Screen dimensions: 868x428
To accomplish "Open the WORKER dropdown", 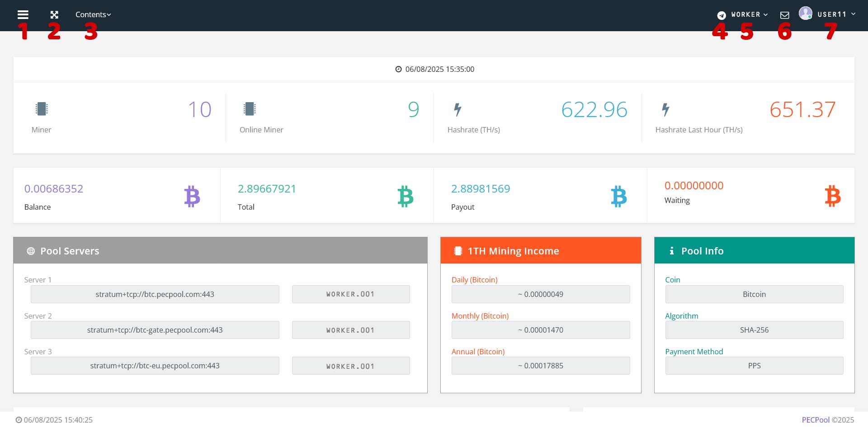I will coord(750,14).
